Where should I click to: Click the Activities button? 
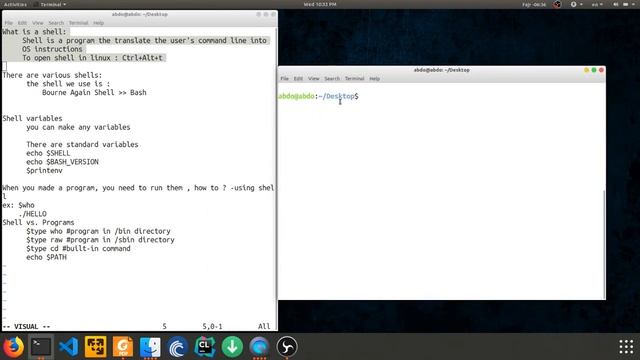[15, 4]
